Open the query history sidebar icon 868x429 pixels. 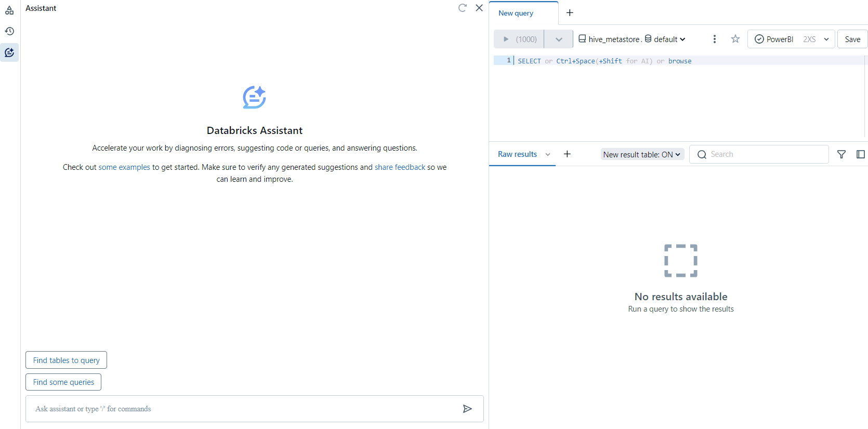(x=9, y=31)
